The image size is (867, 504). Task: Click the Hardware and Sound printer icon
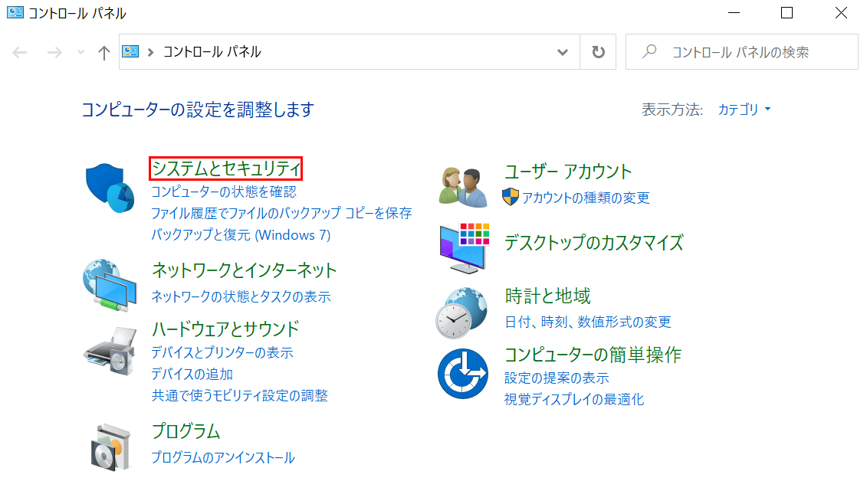[x=110, y=352]
